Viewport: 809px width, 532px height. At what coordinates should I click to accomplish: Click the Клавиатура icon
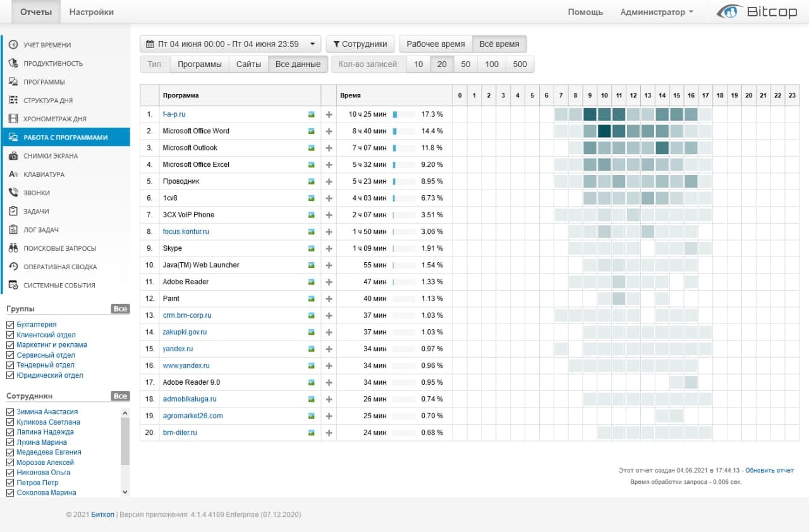13,174
